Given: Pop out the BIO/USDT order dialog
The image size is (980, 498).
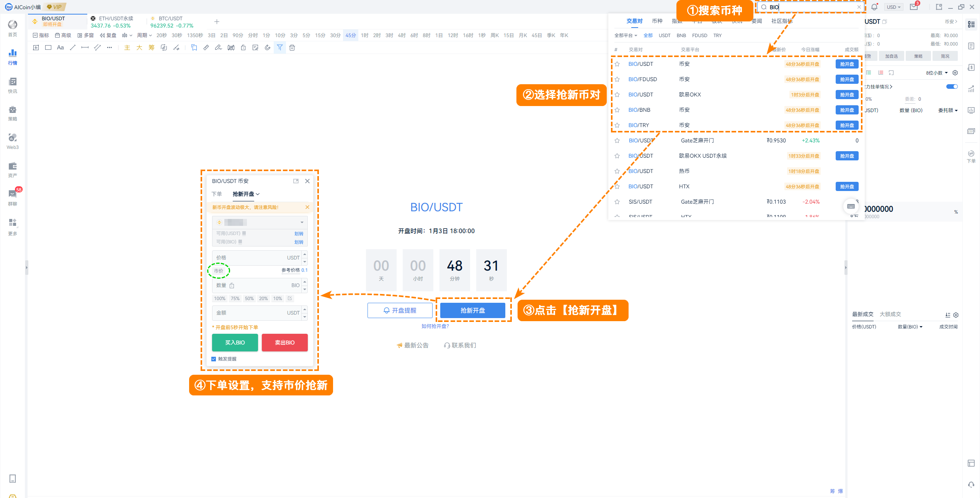Looking at the screenshot, I should point(296,181).
